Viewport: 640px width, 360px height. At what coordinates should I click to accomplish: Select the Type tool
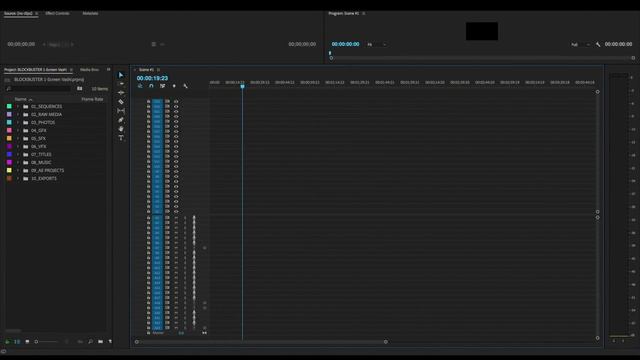[121, 138]
